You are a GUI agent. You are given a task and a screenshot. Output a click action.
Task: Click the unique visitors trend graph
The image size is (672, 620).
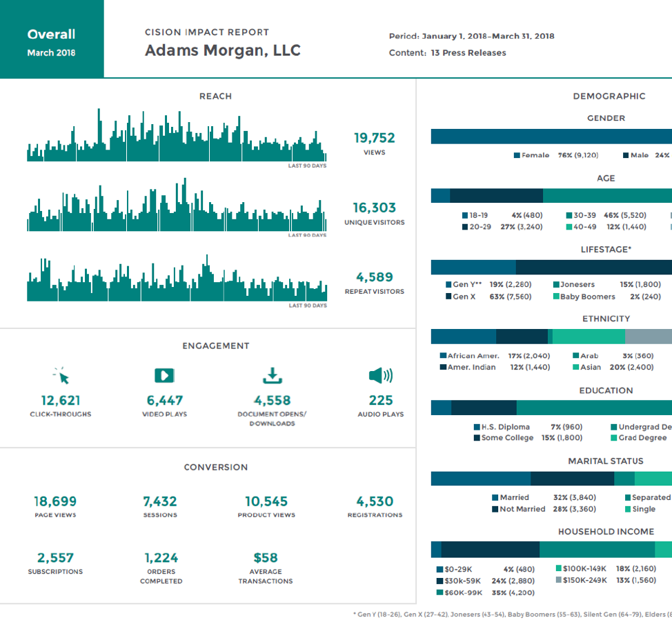point(176,207)
